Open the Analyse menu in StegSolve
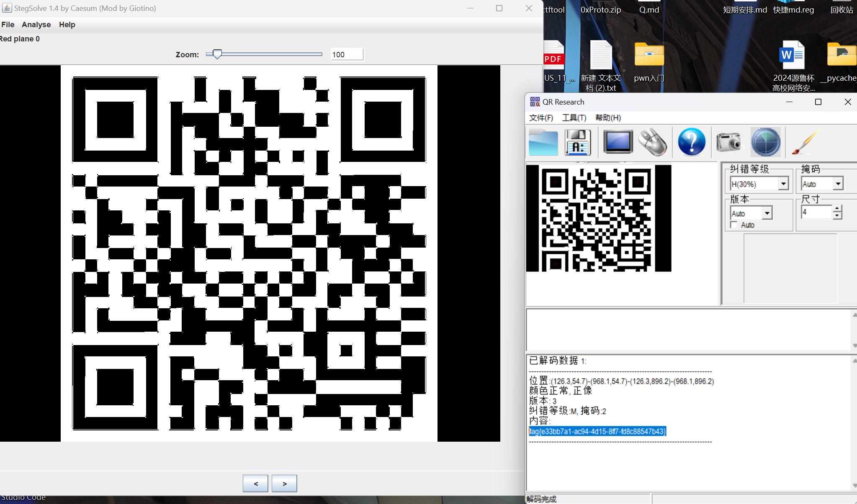 tap(36, 25)
